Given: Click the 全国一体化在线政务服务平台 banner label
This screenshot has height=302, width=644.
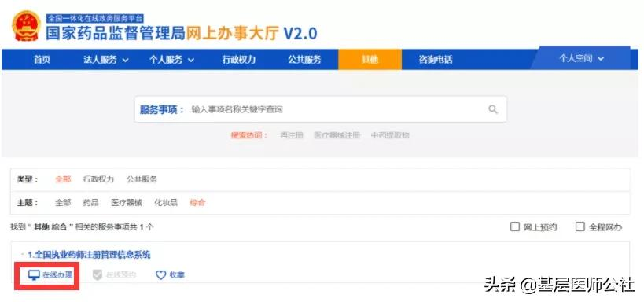Looking at the screenshot, I should (x=95, y=18).
